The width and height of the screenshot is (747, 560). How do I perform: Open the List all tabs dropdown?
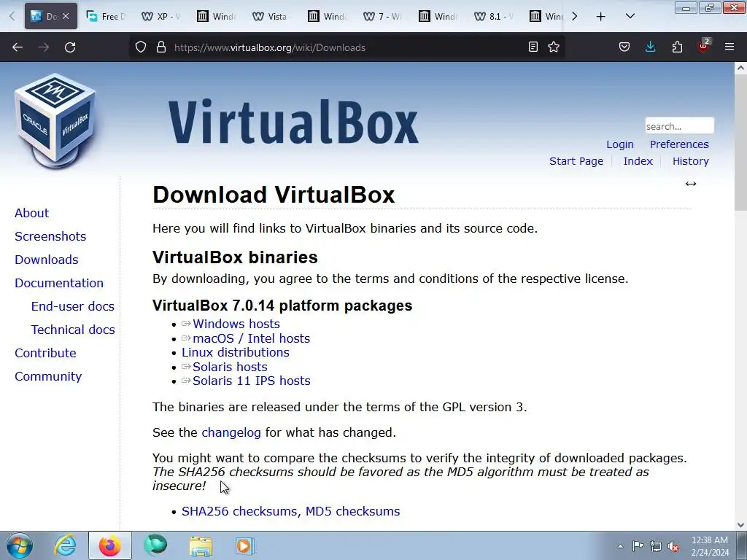click(630, 16)
